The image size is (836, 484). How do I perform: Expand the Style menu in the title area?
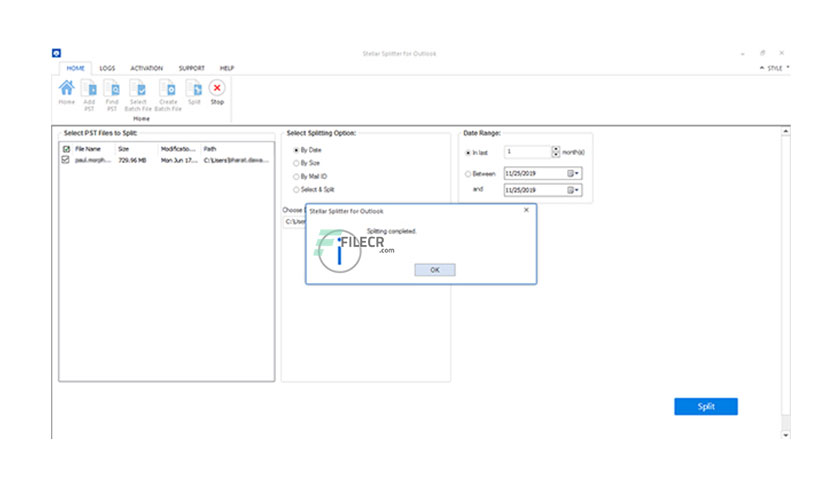point(778,68)
